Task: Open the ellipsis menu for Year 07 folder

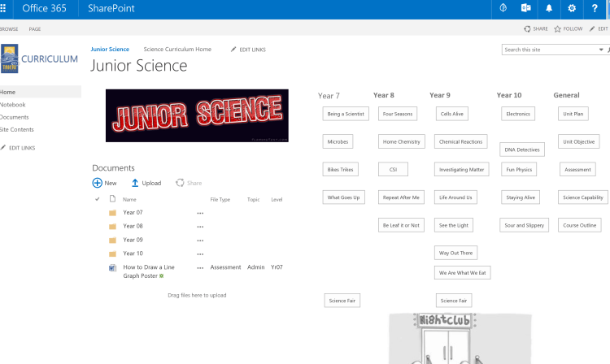Action: click(x=200, y=213)
